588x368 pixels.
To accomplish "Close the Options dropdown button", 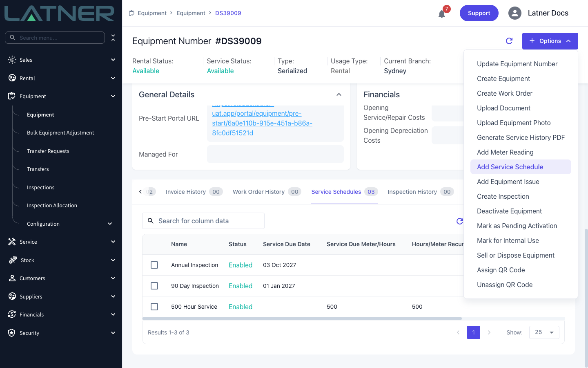I will [x=550, y=41].
